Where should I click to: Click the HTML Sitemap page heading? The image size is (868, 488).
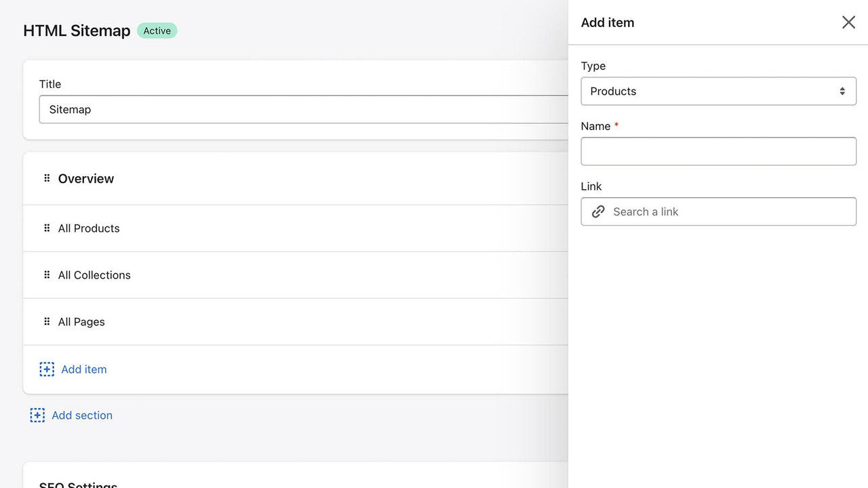[77, 30]
